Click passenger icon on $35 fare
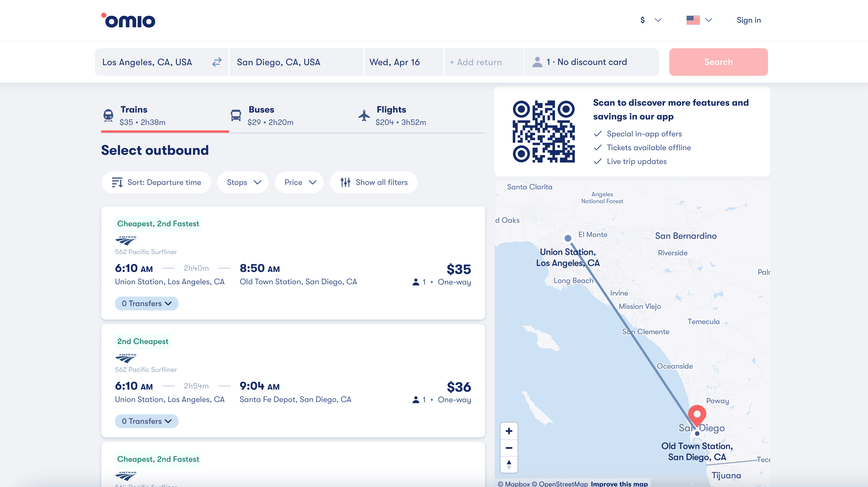 click(416, 282)
